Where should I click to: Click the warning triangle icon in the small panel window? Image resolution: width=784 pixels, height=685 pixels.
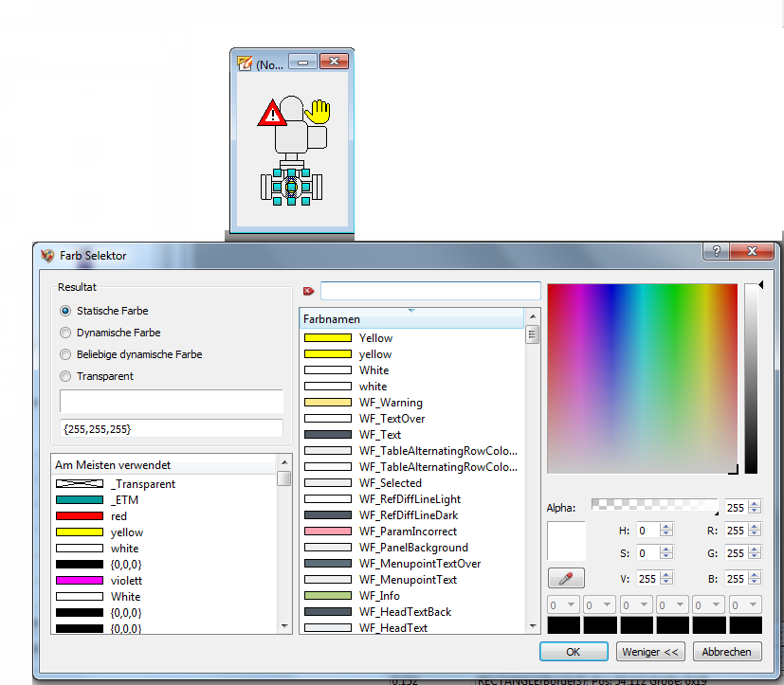(x=271, y=113)
